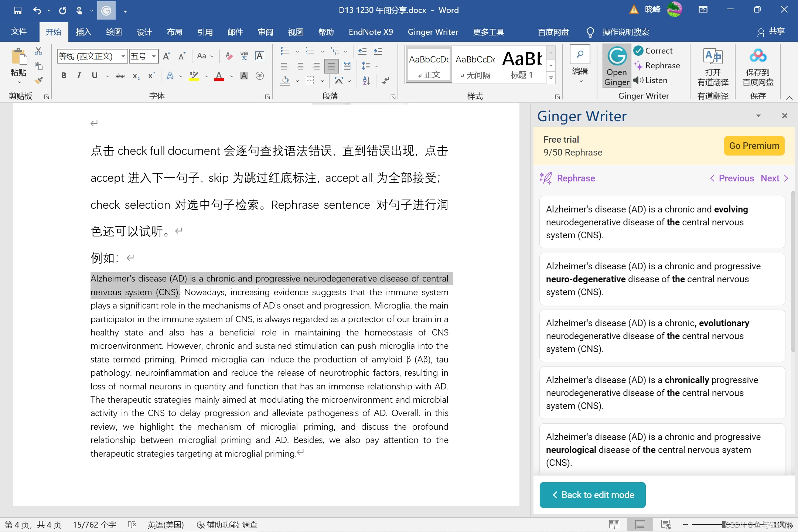Open Font dialog launcher
Viewport: 798px width, 532px height.
tap(267, 97)
